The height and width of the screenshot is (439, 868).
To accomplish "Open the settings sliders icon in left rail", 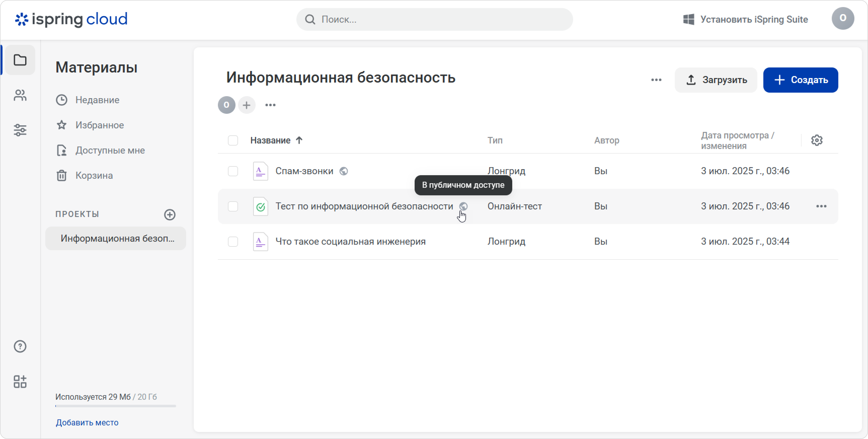I will [x=20, y=130].
